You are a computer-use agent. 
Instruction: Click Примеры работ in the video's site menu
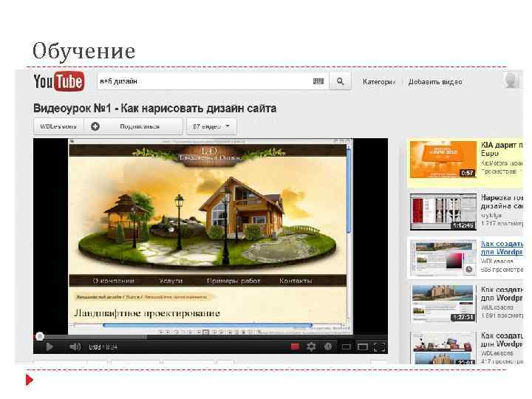[233, 281]
